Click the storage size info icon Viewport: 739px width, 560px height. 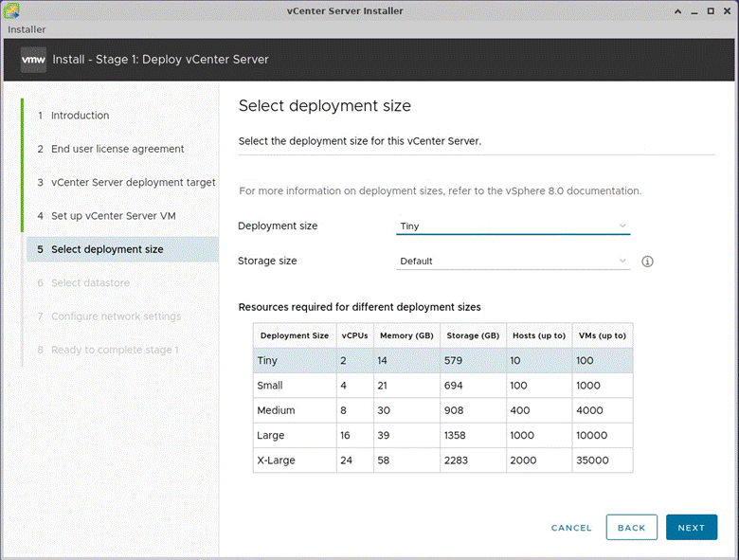tap(647, 262)
